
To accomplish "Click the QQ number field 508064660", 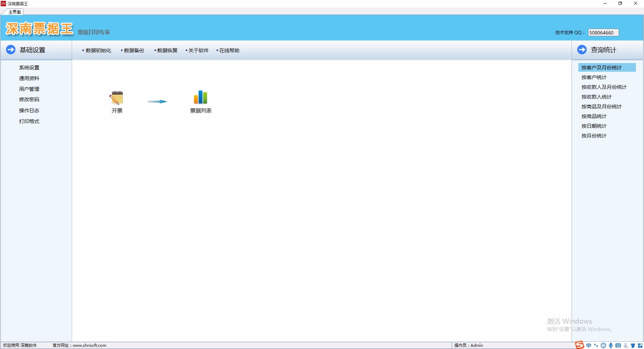I will pyautogui.click(x=603, y=33).
